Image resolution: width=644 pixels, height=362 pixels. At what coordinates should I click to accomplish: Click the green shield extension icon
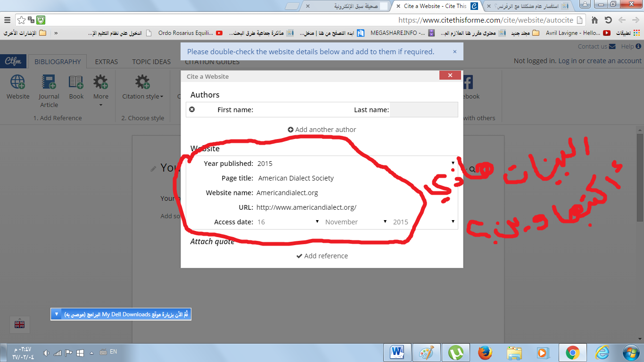(41, 20)
